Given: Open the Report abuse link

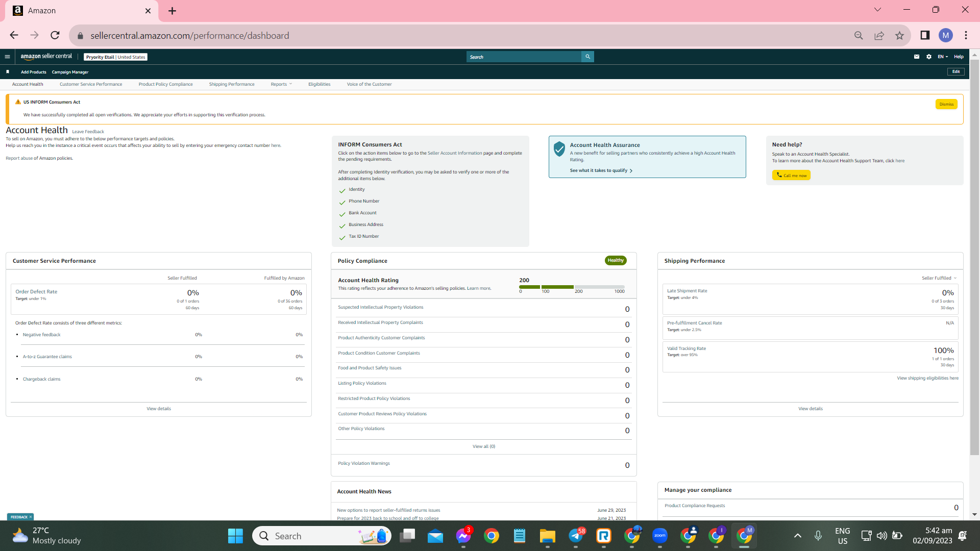Looking at the screenshot, I should point(19,158).
